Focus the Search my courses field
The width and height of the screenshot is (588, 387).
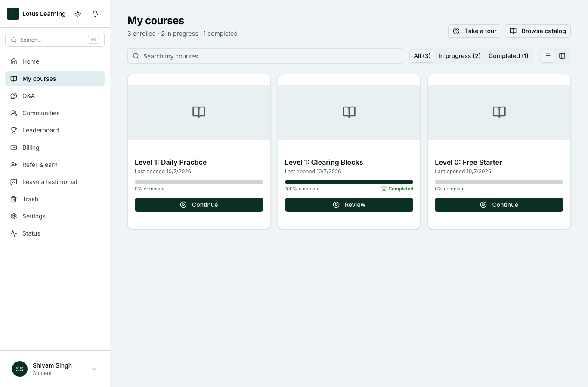tap(265, 56)
